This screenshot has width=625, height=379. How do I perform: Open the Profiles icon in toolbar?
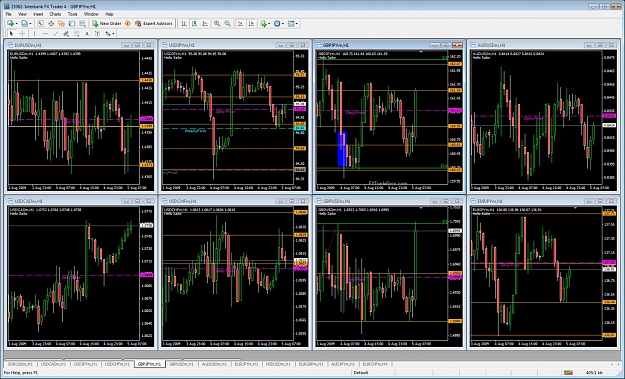pyautogui.click(x=24, y=24)
